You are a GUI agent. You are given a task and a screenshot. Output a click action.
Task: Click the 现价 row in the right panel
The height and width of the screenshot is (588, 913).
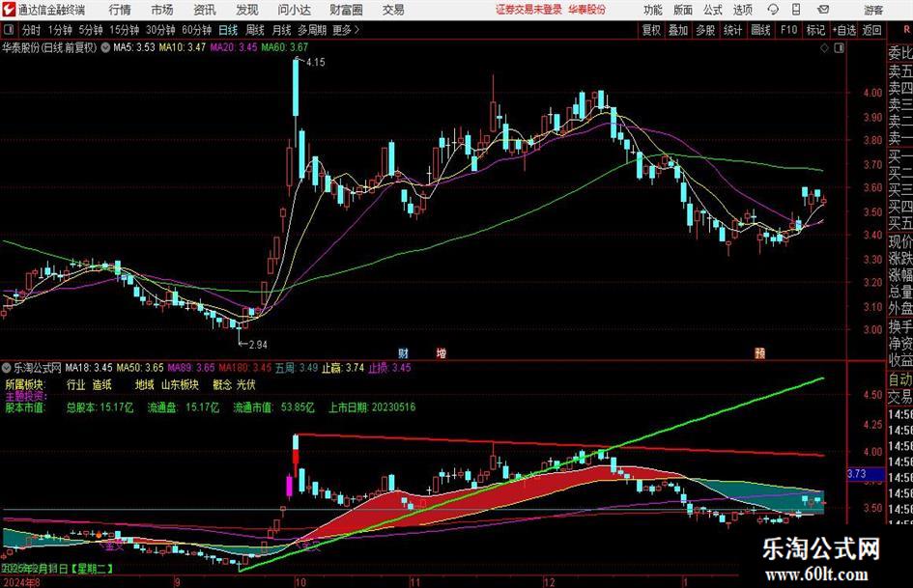tap(900, 241)
